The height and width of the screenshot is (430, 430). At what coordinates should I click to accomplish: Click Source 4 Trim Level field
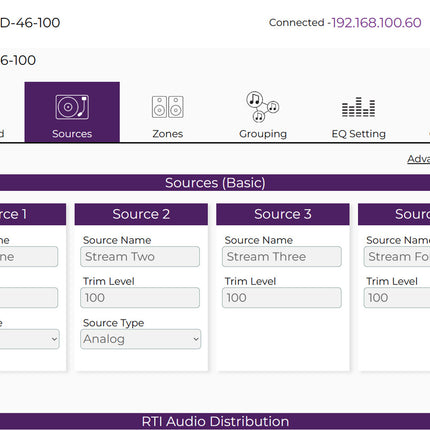click(397, 298)
